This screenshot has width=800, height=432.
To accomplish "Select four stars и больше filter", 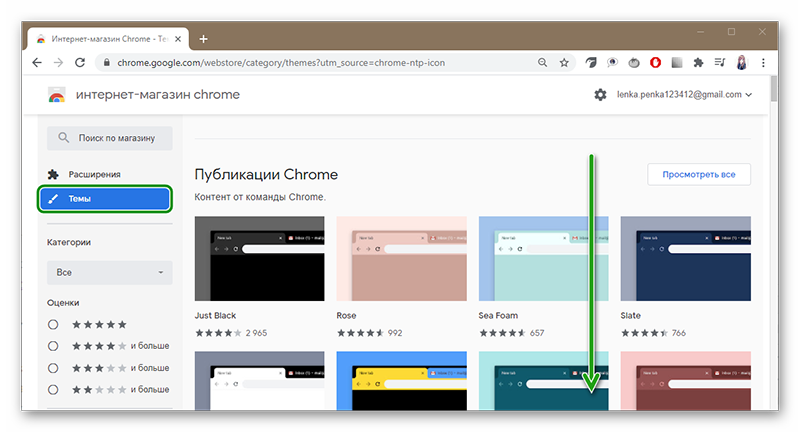I will pos(53,346).
